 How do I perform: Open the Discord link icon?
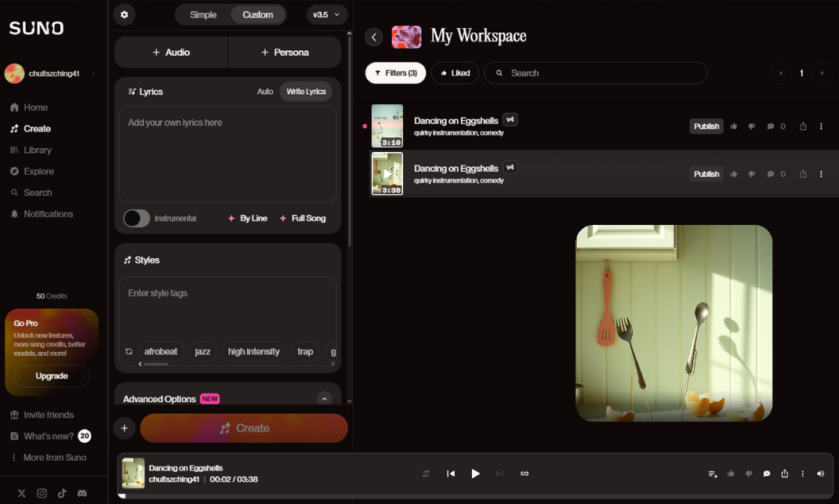click(x=82, y=493)
